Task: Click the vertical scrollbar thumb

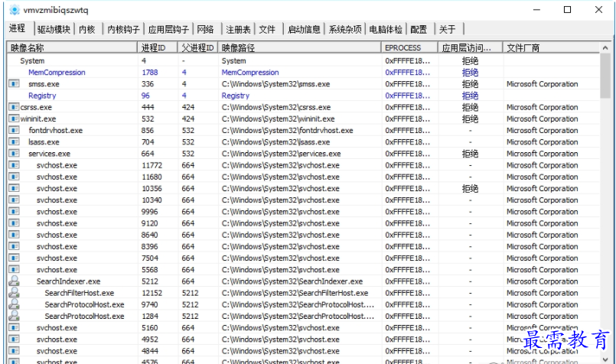Action: click(605, 76)
